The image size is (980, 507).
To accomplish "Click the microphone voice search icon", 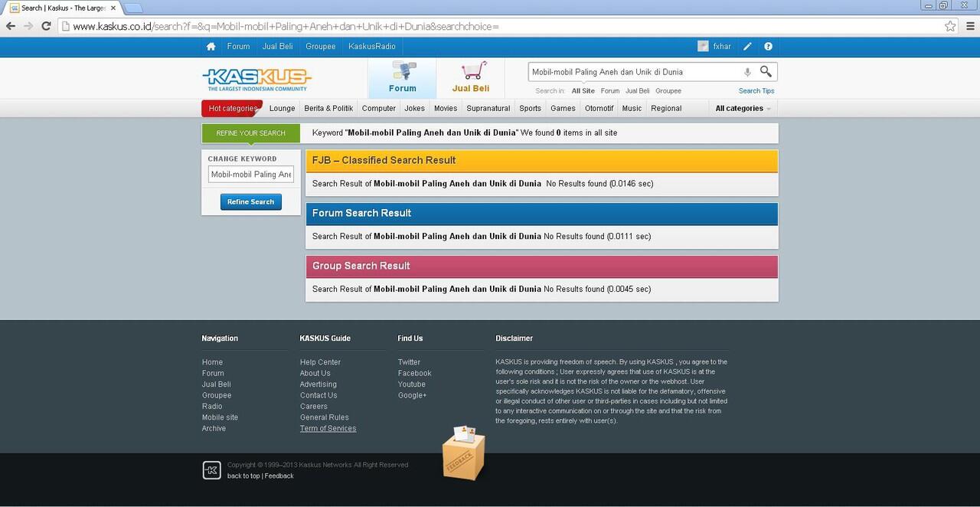I will coord(747,72).
